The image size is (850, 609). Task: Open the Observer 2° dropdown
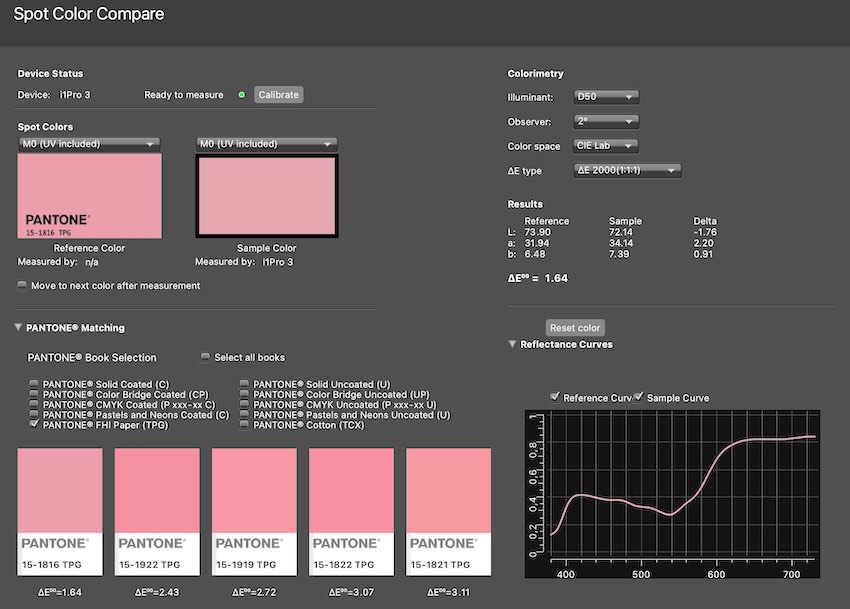pos(606,122)
